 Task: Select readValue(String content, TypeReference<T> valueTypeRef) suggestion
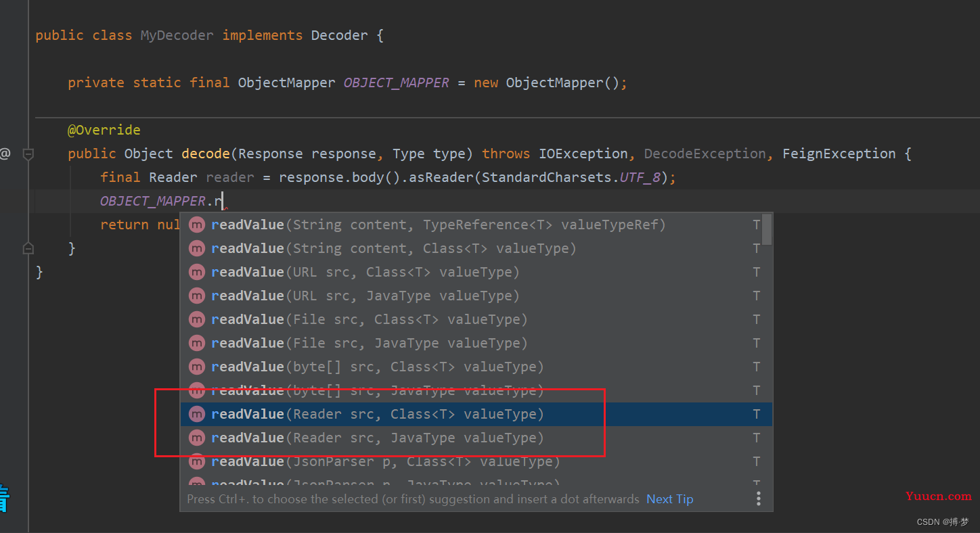click(x=476, y=225)
